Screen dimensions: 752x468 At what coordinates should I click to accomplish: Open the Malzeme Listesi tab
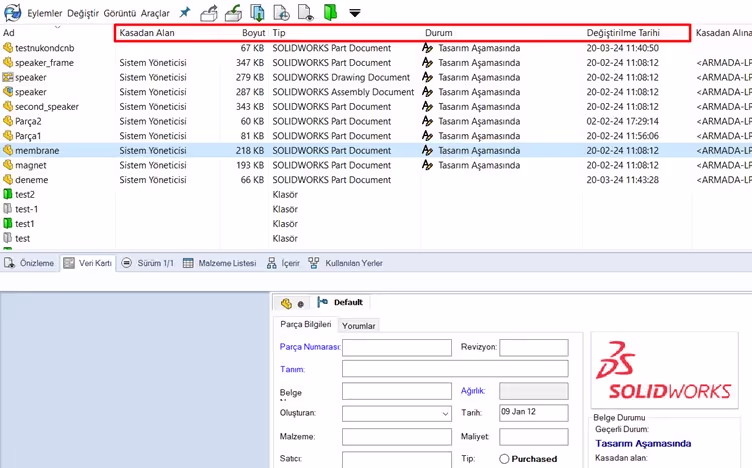[220, 263]
